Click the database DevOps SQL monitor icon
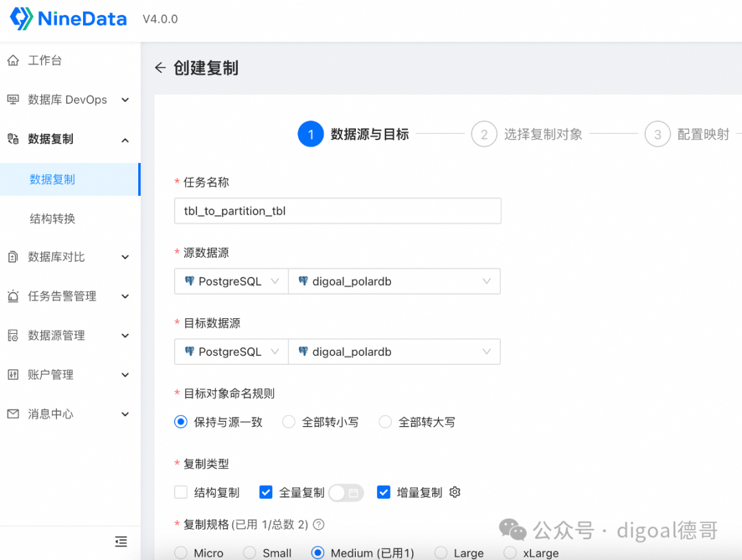 (x=13, y=100)
